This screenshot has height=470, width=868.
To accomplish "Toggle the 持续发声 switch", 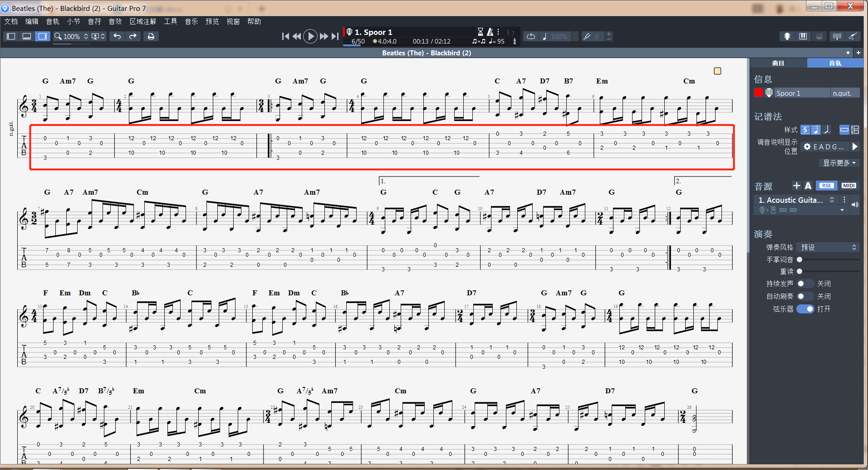I will [x=805, y=284].
